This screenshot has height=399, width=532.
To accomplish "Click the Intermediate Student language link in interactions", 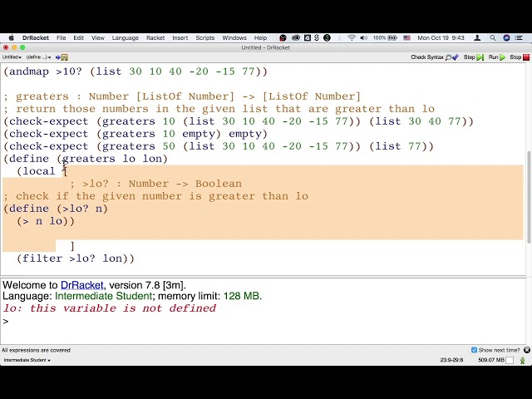I will [103, 296].
